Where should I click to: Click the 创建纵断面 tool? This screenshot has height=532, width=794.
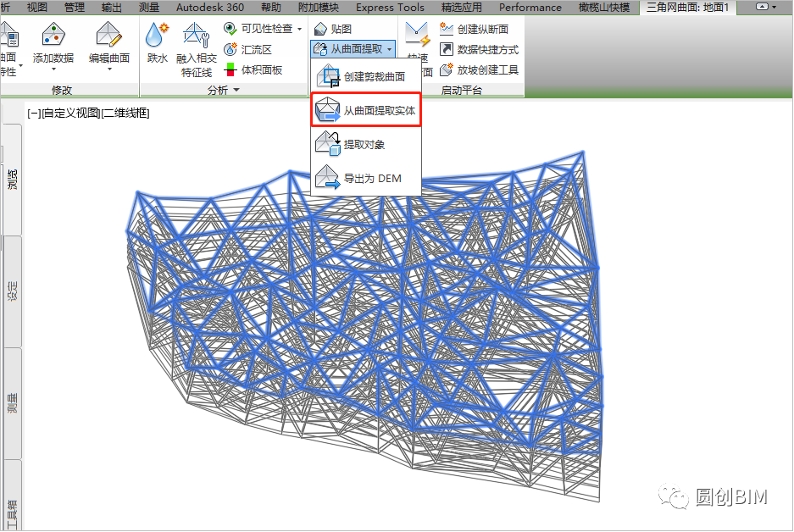[475, 29]
